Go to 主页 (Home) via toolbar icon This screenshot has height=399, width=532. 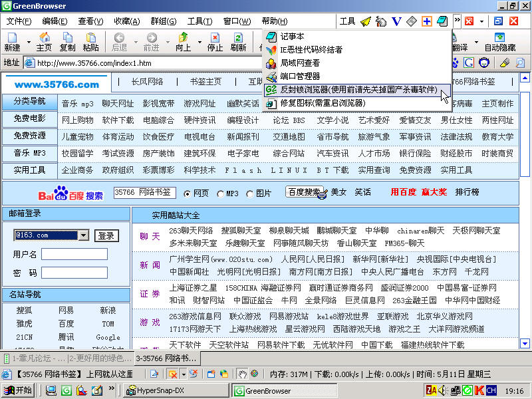click(x=44, y=42)
